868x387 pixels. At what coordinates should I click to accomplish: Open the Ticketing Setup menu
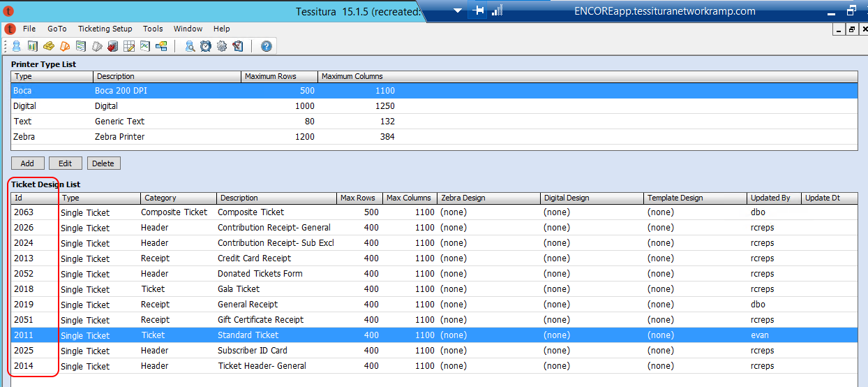(x=105, y=29)
